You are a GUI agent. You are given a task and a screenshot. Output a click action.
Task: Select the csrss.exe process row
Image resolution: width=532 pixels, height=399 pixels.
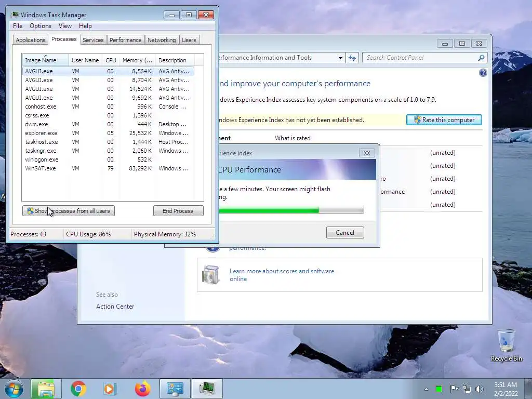click(108, 115)
